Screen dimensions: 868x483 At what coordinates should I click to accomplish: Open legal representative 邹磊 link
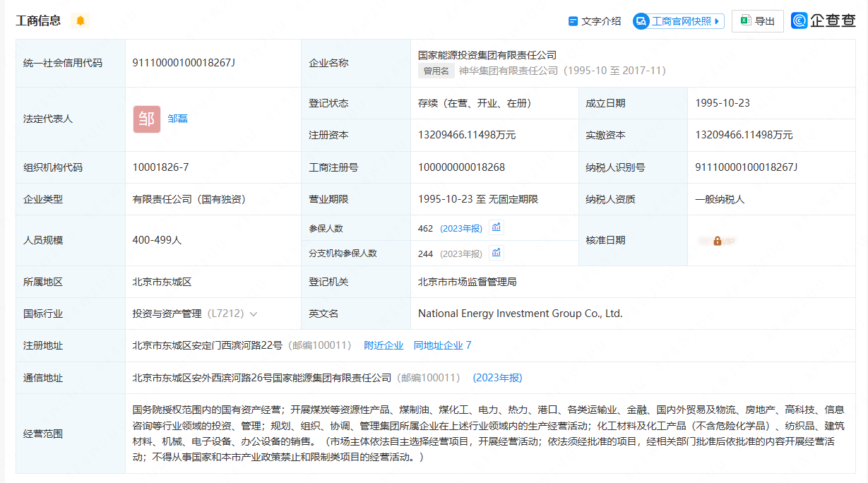(178, 119)
